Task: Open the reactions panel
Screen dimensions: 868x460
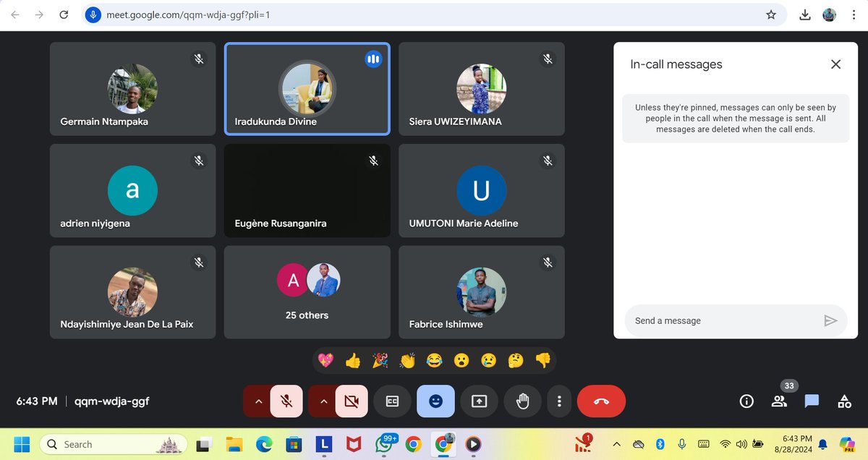Action: 435,401
